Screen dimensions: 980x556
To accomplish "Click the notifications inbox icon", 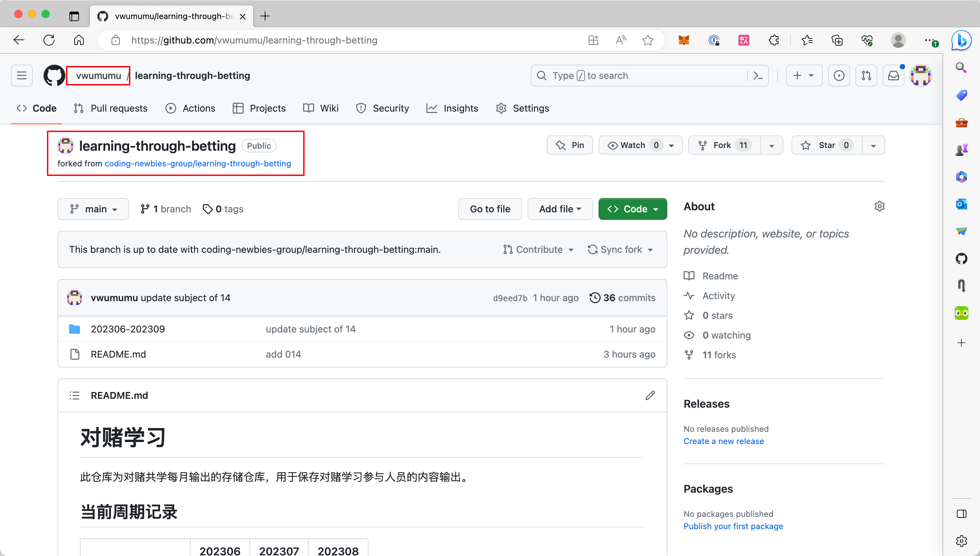I will point(893,76).
